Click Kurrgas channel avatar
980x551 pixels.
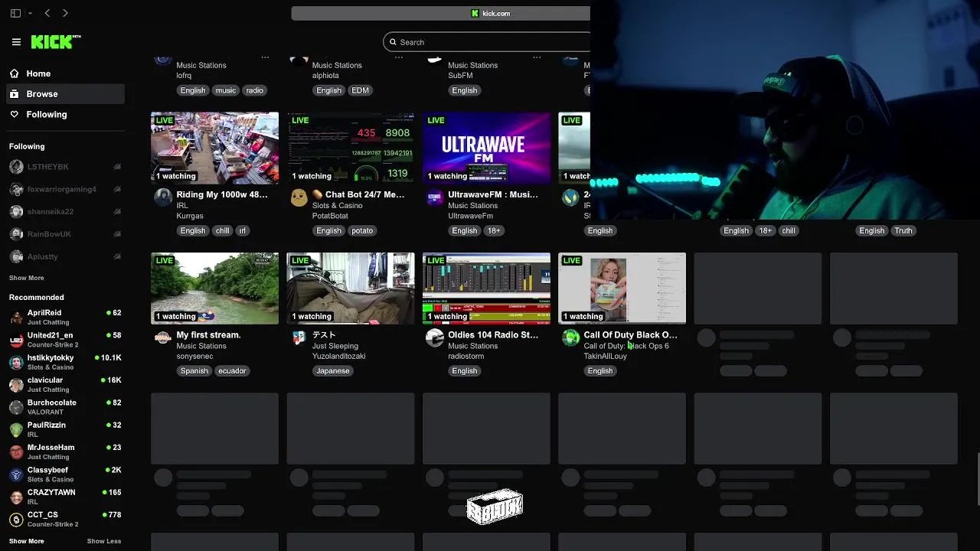pyautogui.click(x=163, y=197)
